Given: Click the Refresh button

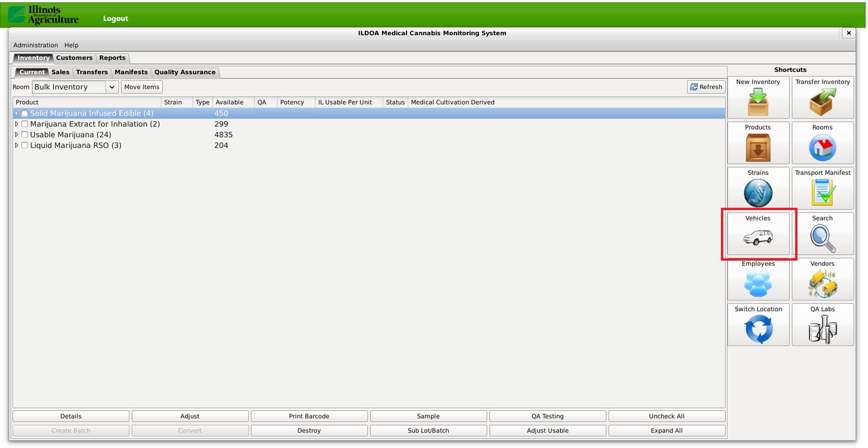Looking at the screenshot, I should click(705, 87).
